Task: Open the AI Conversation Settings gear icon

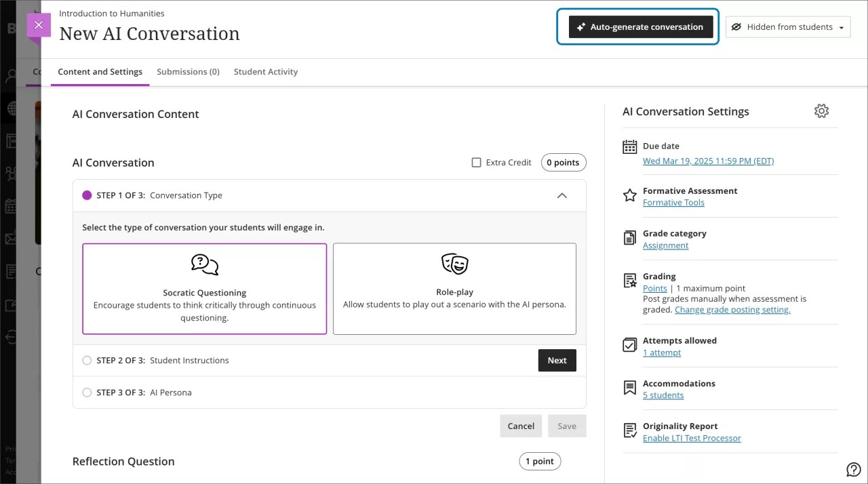Action: (821, 110)
